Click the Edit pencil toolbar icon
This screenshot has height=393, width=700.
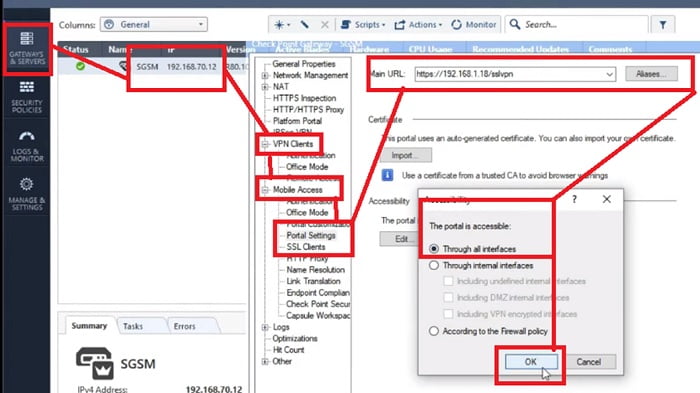tap(305, 25)
